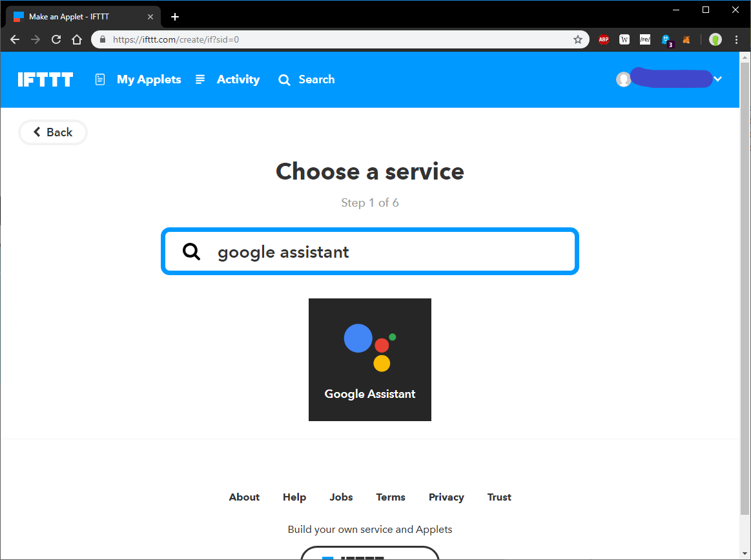
Task: Click the browser home icon
Action: 77,40
